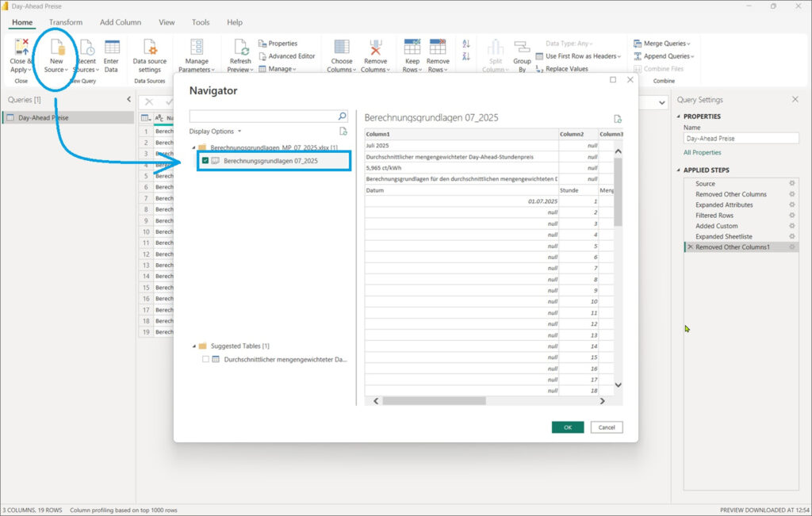Check the Durchschnittlicher mengengewichteter suggested table
Screen dimensions: 812x516
[205, 359]
